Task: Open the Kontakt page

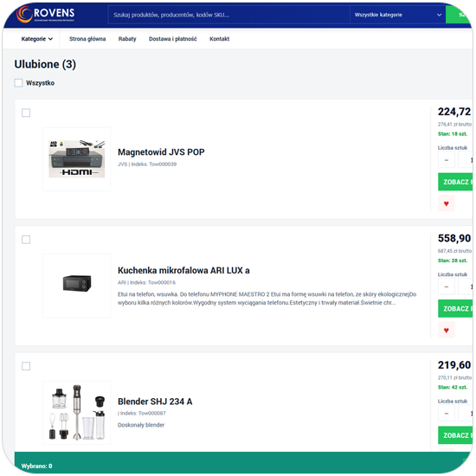Action: (x=220, y=39)
